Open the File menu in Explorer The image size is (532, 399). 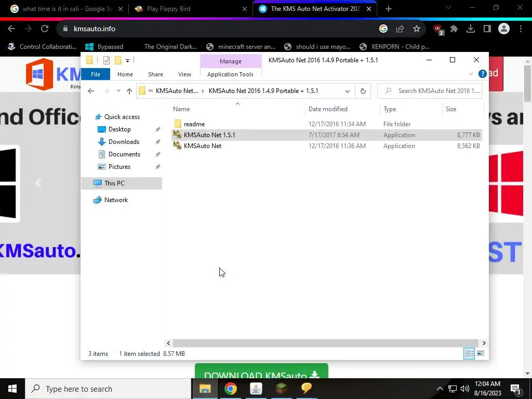96,74
